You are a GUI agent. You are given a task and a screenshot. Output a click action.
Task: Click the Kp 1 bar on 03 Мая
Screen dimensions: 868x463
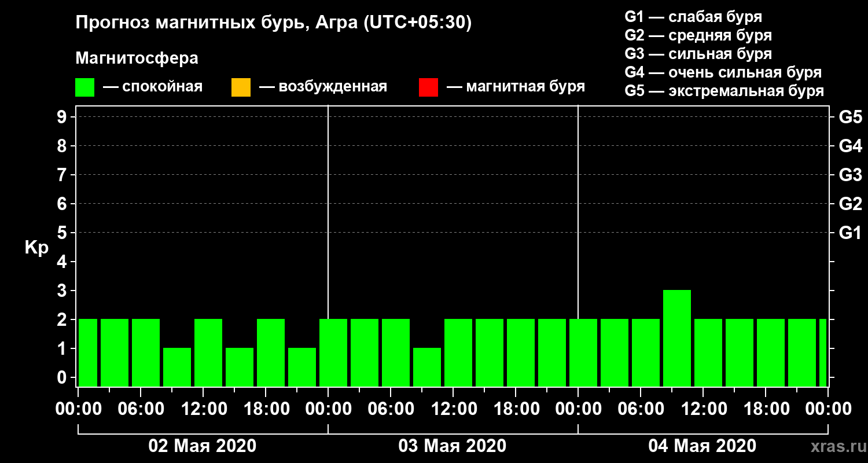(x=427, y=367)
